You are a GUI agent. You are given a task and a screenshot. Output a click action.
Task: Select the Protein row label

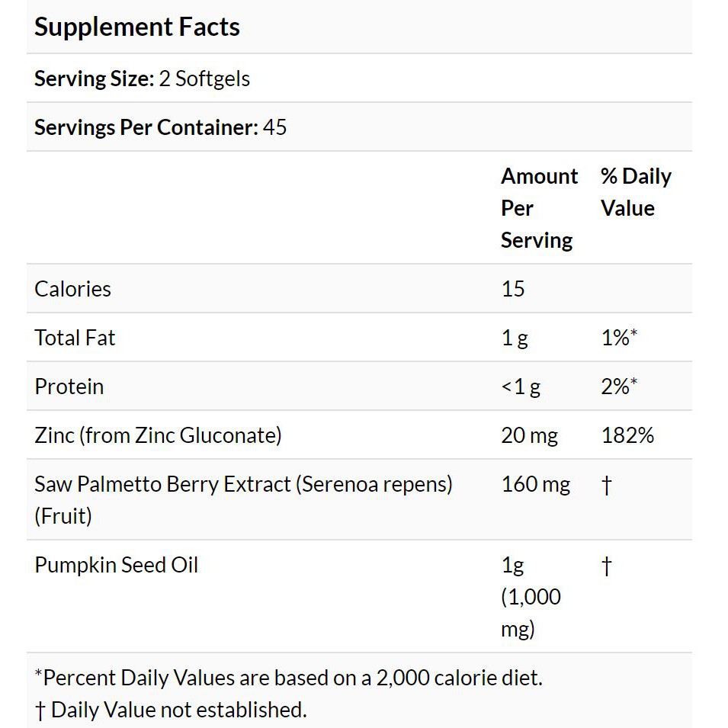tap(69, 386)
